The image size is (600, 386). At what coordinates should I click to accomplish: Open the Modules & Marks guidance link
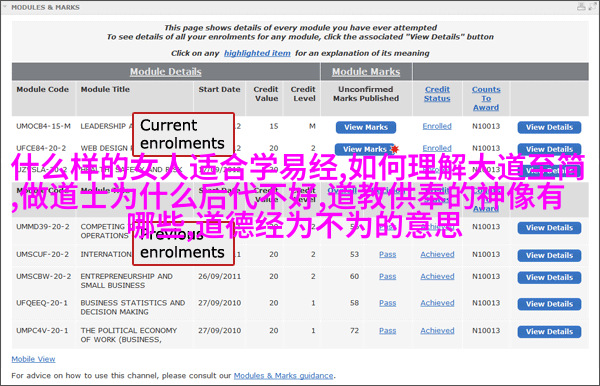pyautogui.click(x=284, y=376)
